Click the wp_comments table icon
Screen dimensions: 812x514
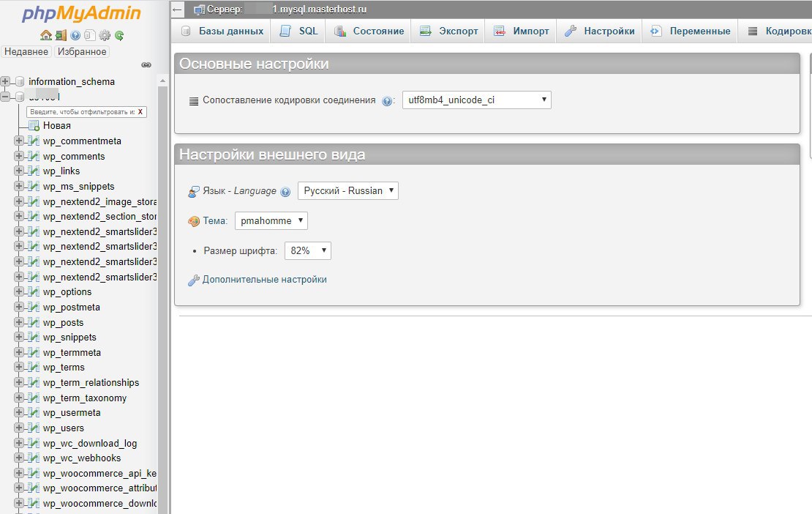(34, 156)
